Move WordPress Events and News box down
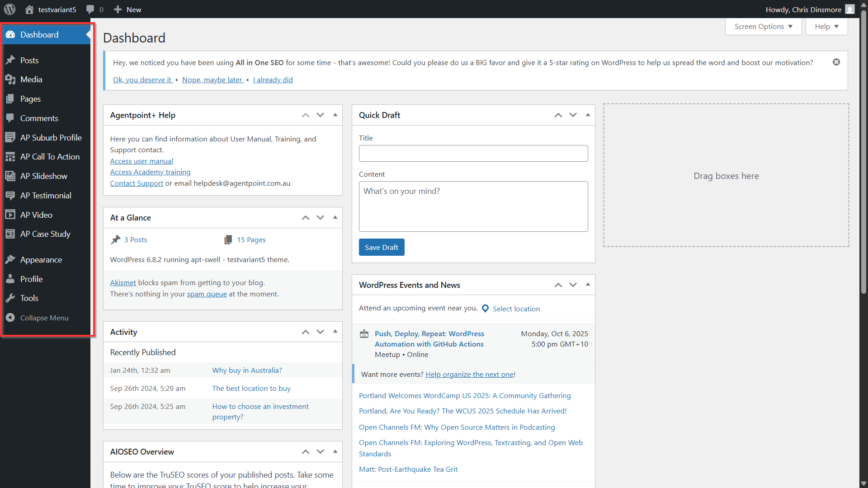The height and width of the screenshot is (488, 868). tap(573, 285)
